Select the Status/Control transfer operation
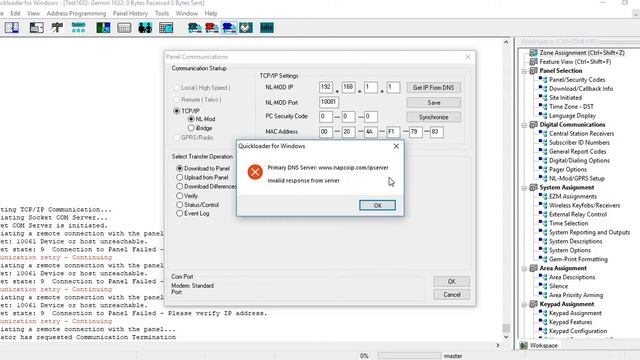 (179, 204)
